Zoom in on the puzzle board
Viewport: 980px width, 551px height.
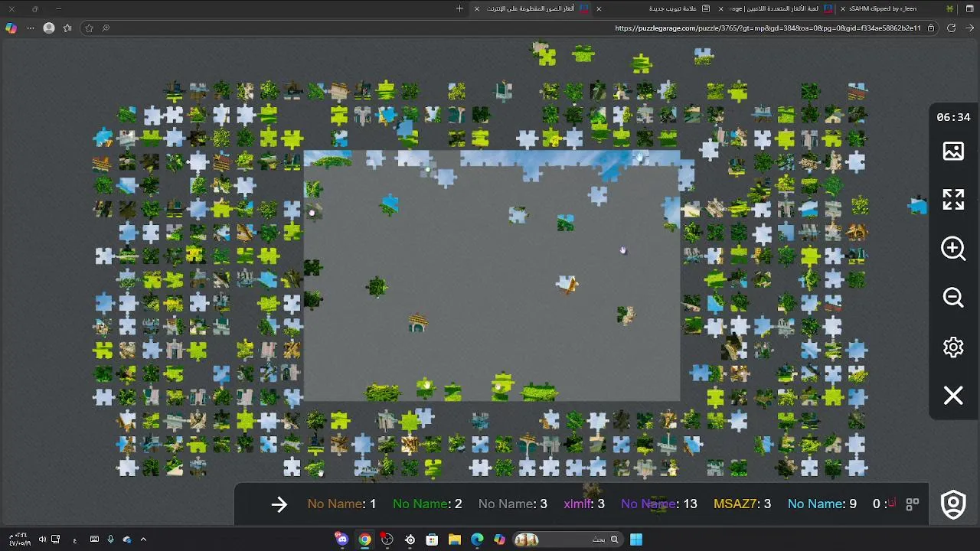[953, 249]
